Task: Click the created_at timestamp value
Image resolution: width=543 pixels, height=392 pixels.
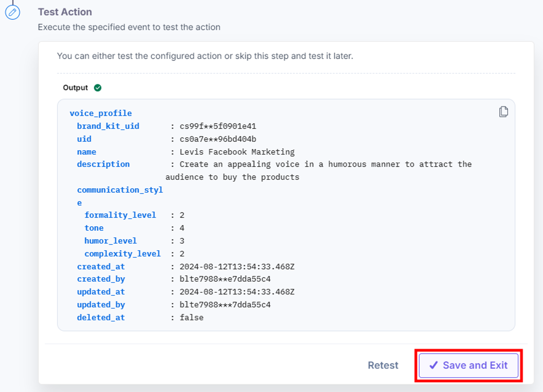Action: click(237, 267)
